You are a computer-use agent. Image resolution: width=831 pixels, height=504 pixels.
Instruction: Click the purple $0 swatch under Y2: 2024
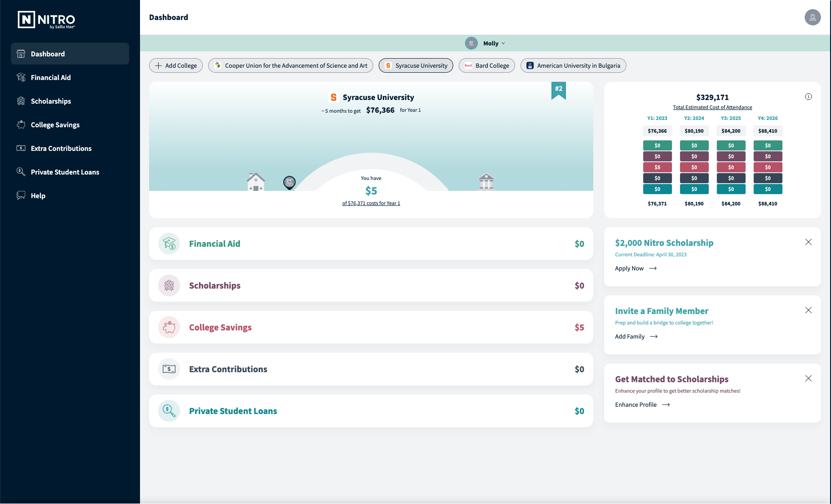[694, 156]
